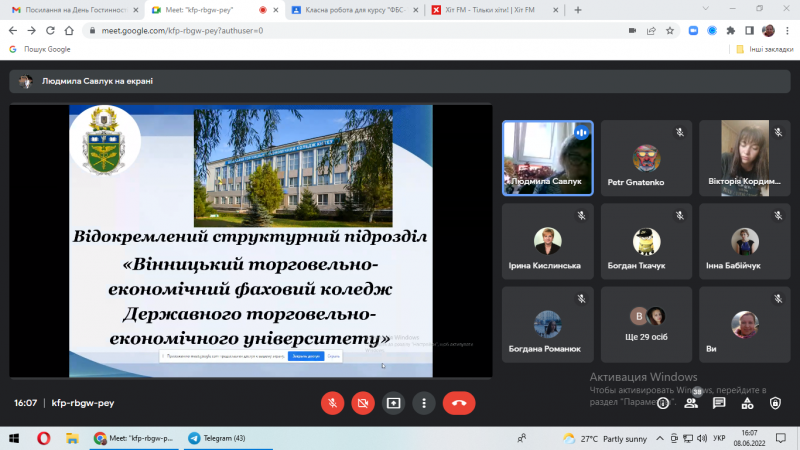Open the Activities panel
The width and height of the screenshot is (800, 450).
pos(747,403)
